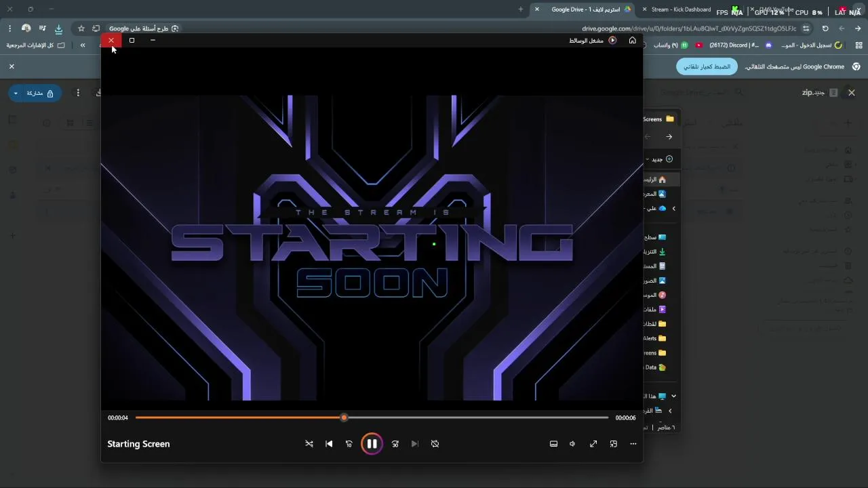Screen dimensions: 868x488
Task: Maximize the media player window
Action: tap(132, 41)
